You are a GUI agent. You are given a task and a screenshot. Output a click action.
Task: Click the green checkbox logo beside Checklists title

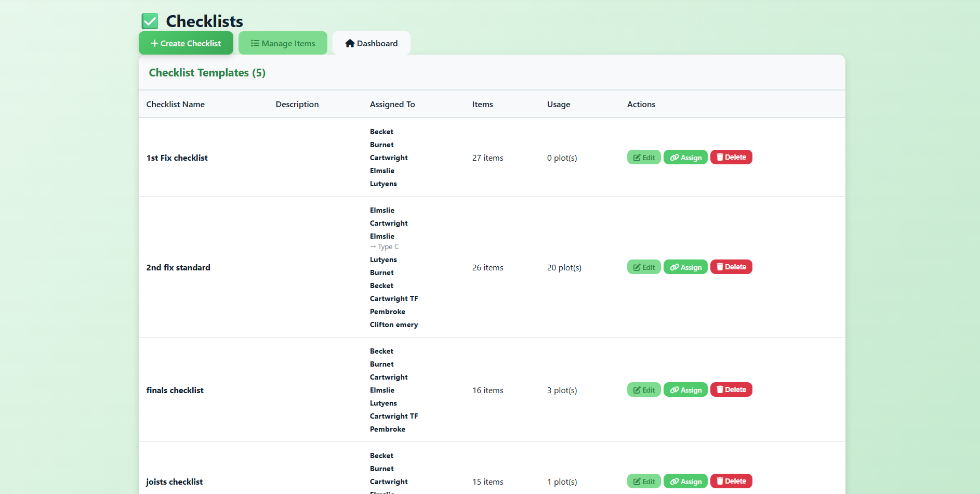click(x=150, y=21)
